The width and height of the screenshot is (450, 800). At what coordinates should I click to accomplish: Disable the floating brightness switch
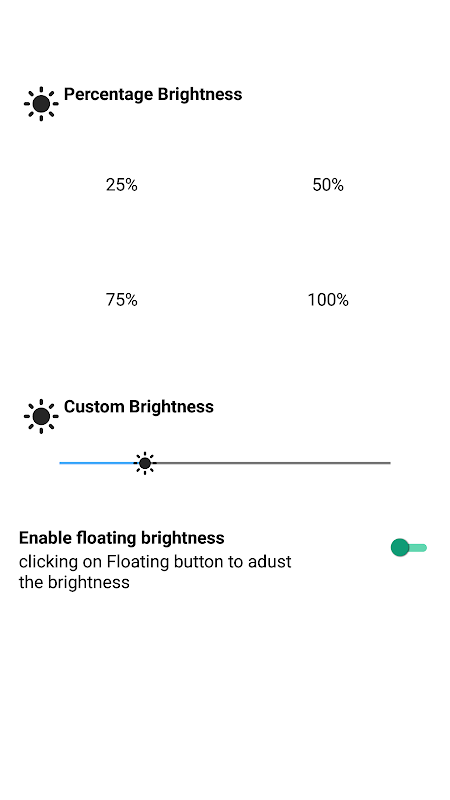coord(409,547)
